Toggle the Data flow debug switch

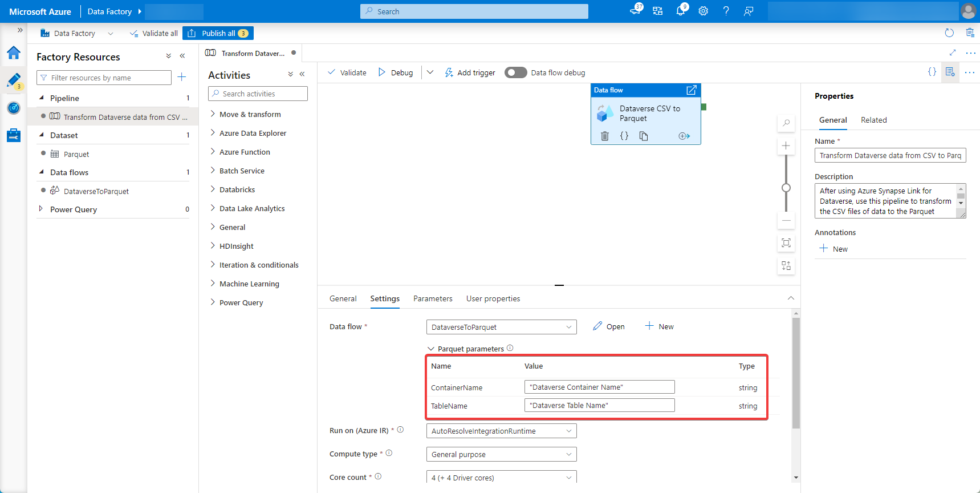coord(515,72)
